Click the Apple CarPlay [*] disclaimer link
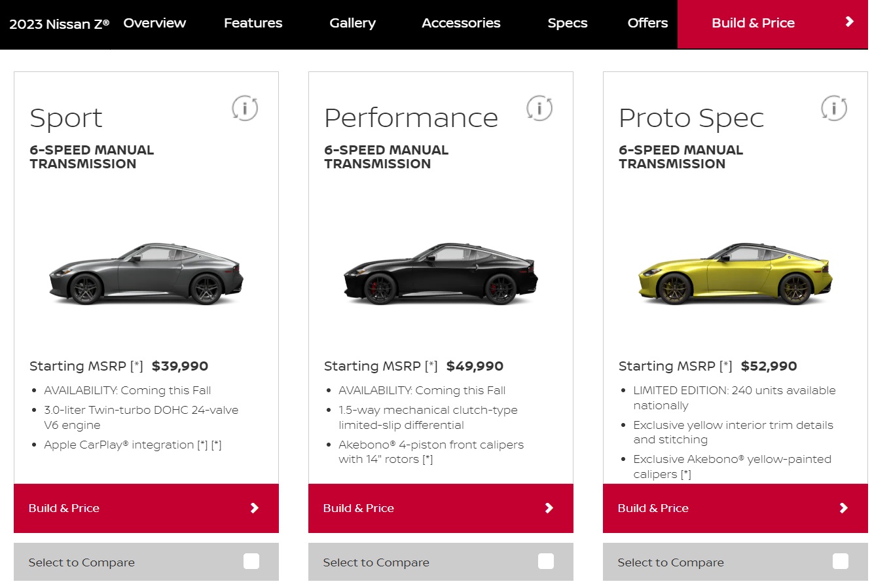The image size is (872, 588). coord(205,445)
